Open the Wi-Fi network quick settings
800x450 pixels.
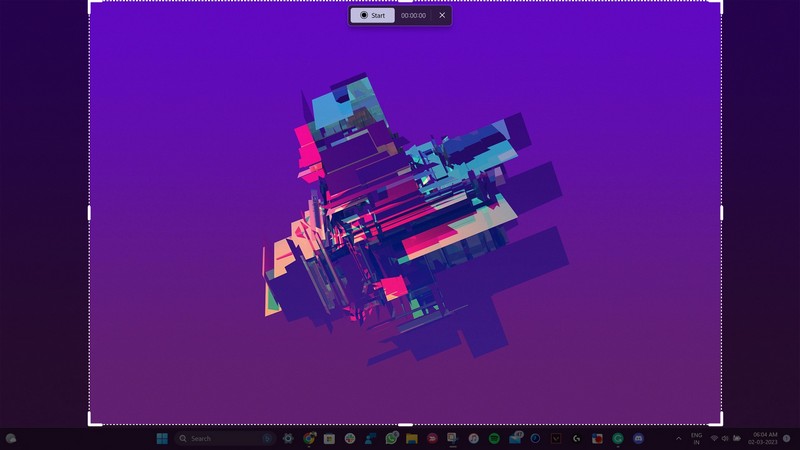(714, 438)
